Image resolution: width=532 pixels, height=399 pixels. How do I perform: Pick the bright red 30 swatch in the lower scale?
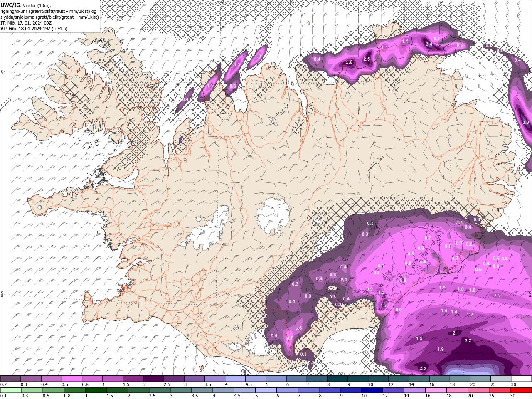(x=520, y=390)
